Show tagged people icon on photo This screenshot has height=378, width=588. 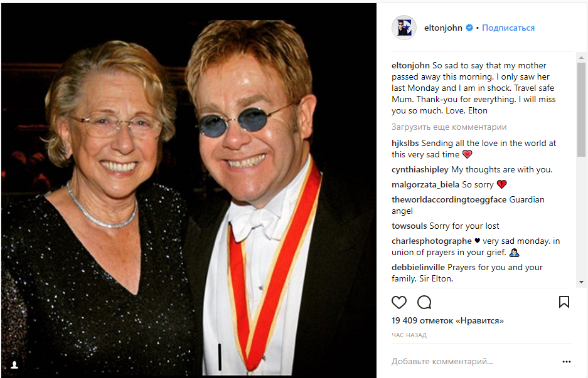tap(14, 364)
